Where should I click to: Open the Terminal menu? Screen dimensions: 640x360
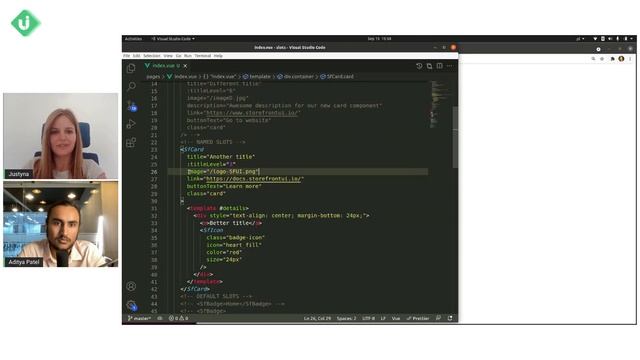click(202, 56)
